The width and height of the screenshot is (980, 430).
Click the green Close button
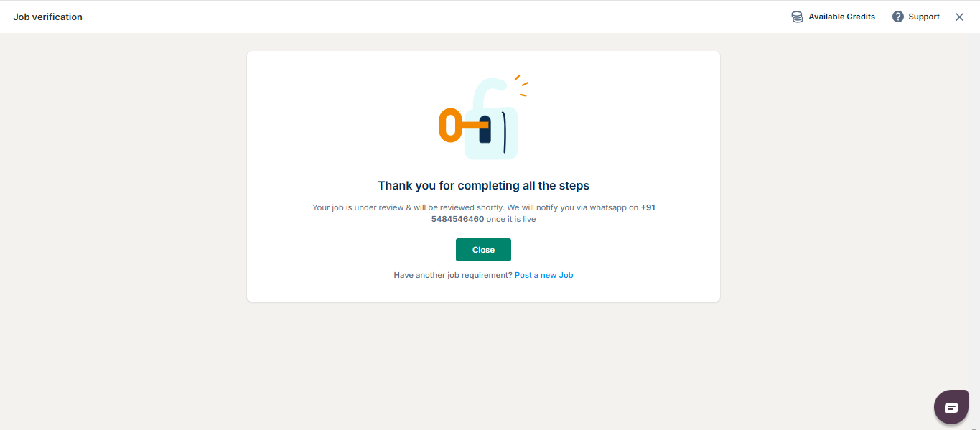click(483, 250)
